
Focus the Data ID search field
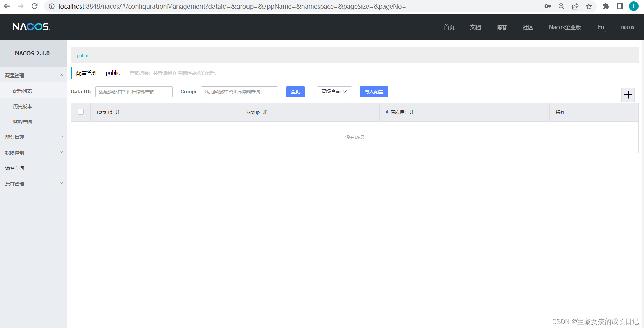point(134,92)
